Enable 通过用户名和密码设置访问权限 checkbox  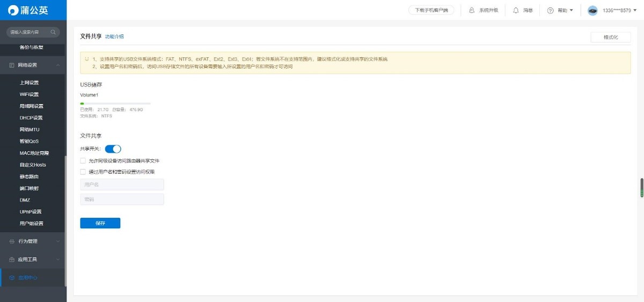83,172
